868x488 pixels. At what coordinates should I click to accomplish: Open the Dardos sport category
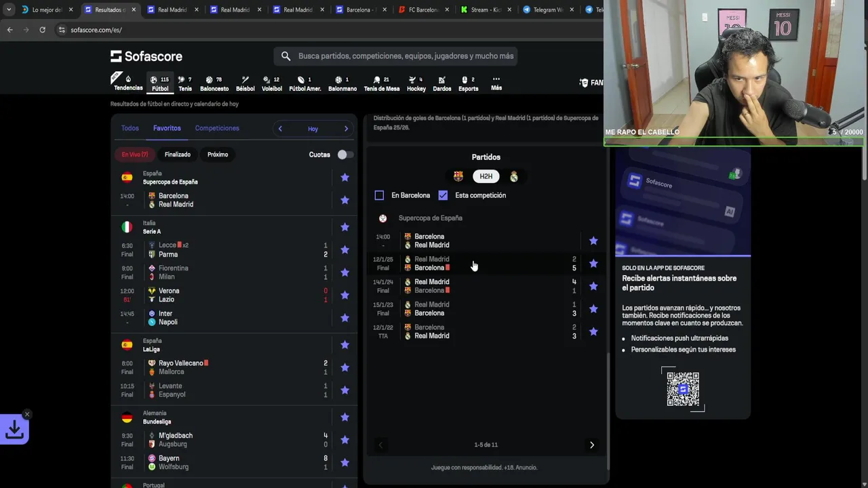coord(442,84)
